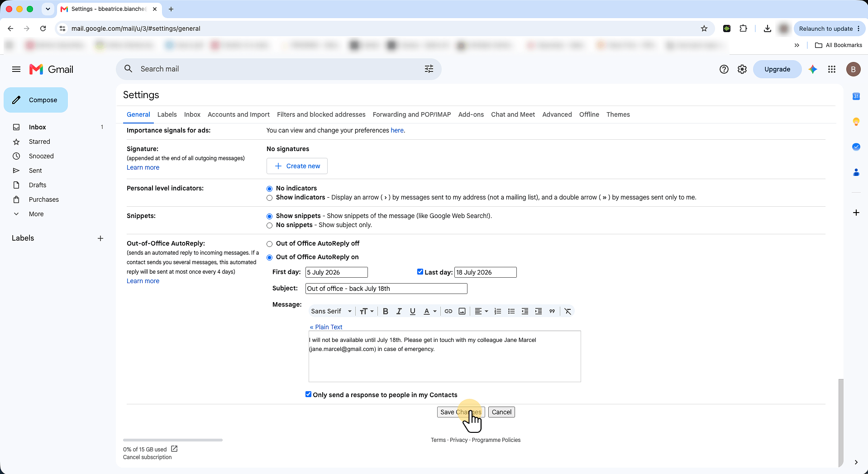Insert link using the toolbar icon

pos(448,311)
